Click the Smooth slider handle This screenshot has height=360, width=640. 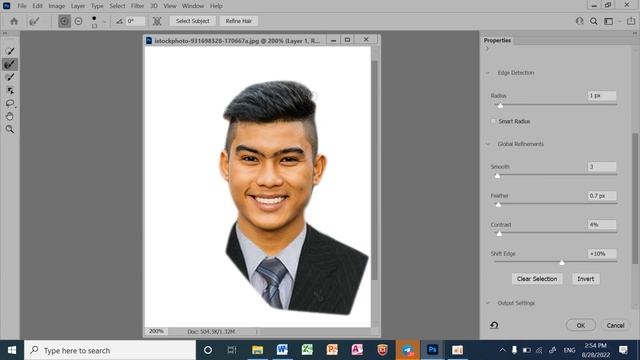tap(497, 176)
